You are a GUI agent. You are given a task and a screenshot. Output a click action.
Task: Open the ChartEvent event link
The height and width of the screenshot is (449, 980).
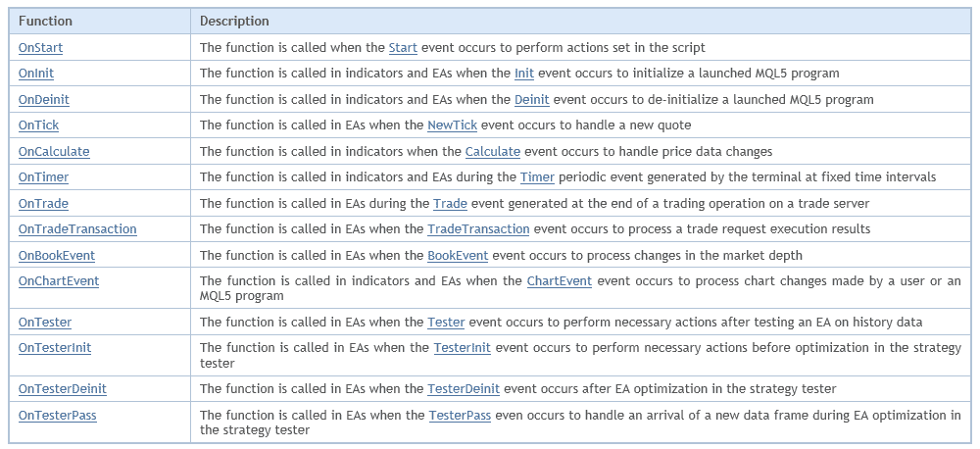(560, 280)
